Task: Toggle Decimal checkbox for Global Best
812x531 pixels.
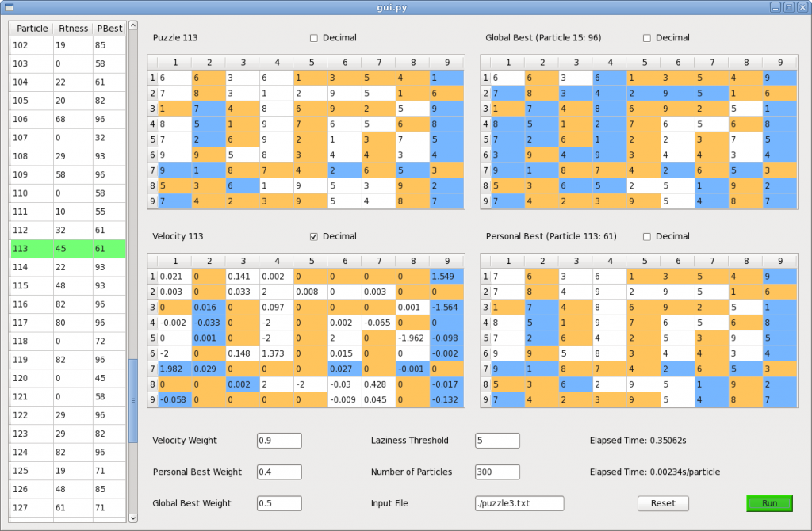Action: click(647, 38)
